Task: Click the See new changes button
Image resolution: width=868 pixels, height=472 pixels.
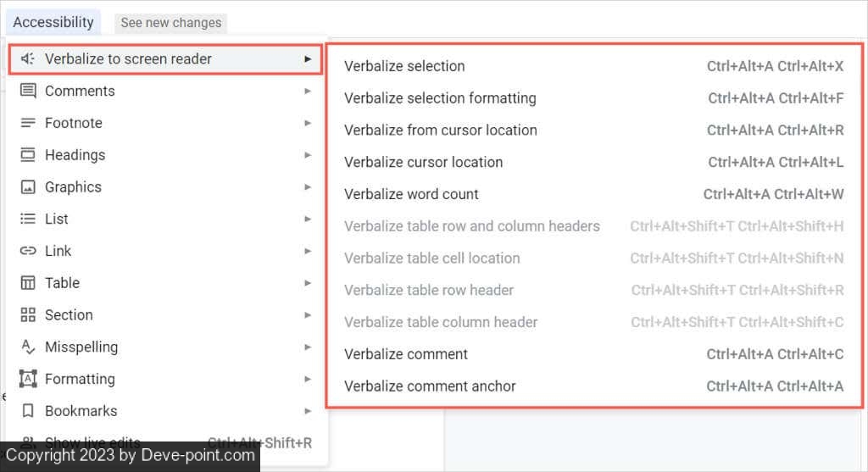Action: tap(170, 23)
